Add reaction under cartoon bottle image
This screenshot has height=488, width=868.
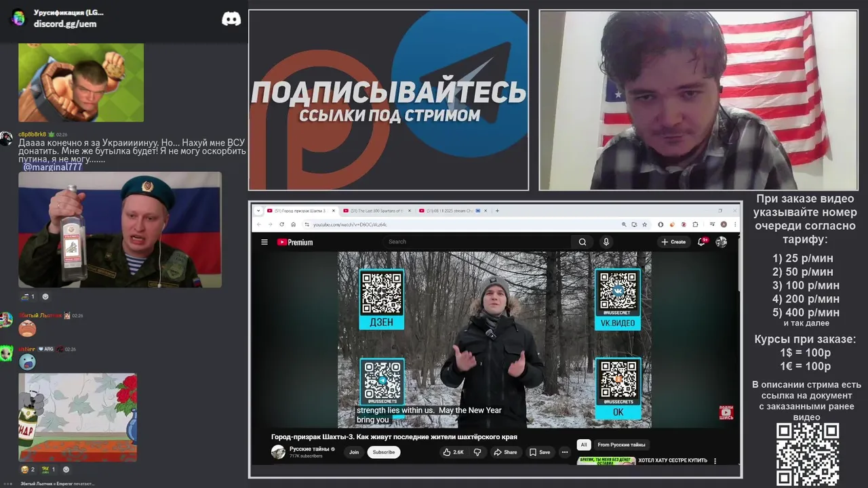(66, 469)
